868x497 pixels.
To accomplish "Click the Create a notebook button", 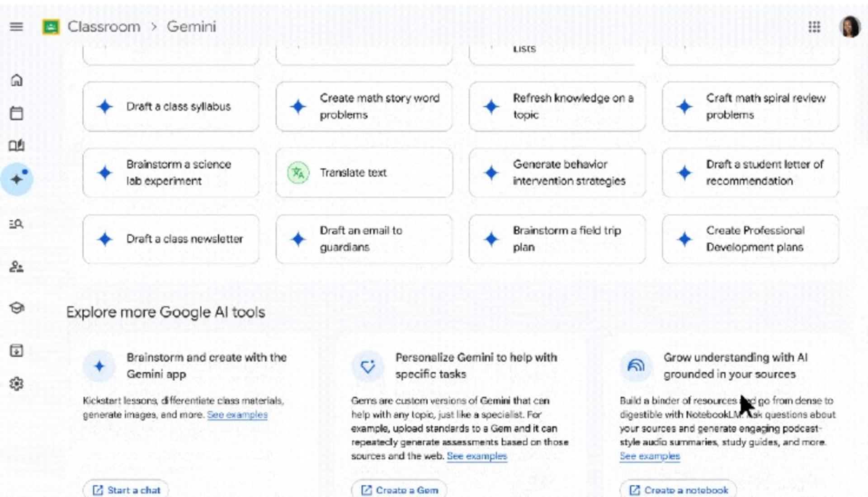I will (x=678, y=490).
